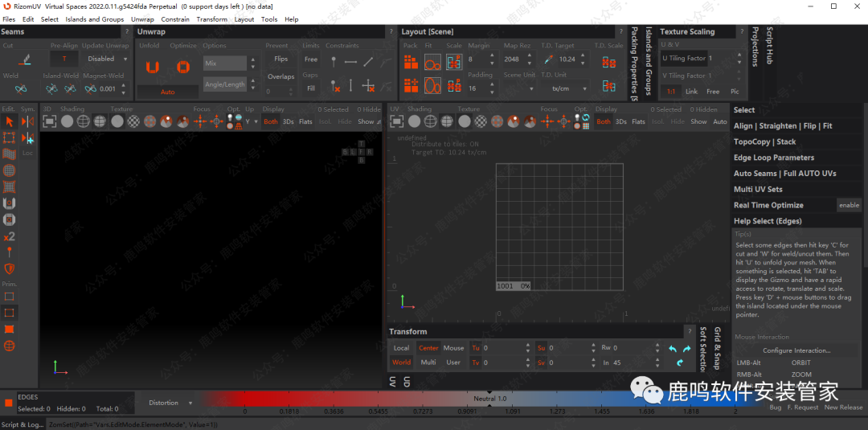
Task: Open the Unwrap menu
Action: 142,19
